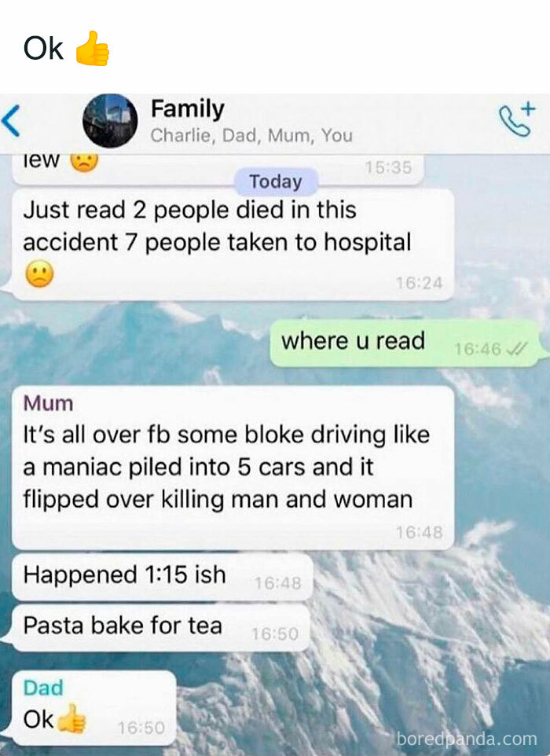Image resolution: width=550 pixels, height=756 pixels.
Task: Tap the blue back arrow
Action: pyautogui.click(x=10, y=120)
